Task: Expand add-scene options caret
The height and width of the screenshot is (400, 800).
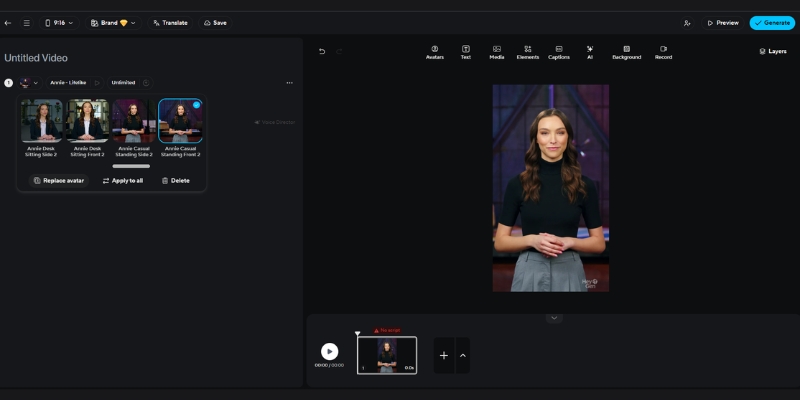Action: (x=463, y=356)
